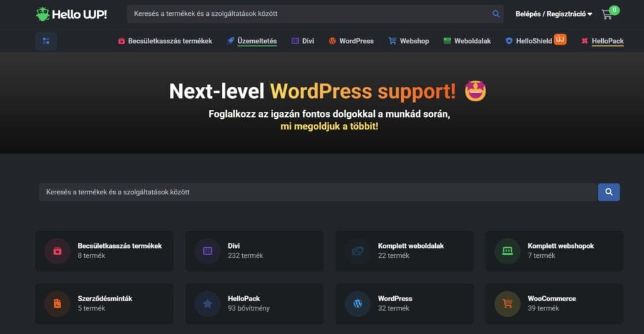This screenshot has height=334, width=644.
Task: Click the orange ÚJ badge on HelloShield
Action: click(x=560, y=39)
